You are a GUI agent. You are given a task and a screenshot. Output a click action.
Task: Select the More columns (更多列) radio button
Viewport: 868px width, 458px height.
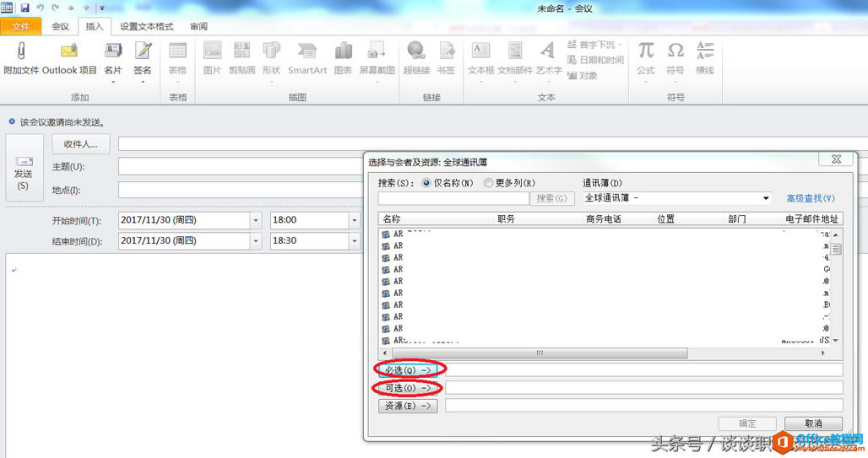(x=488, y=182)
